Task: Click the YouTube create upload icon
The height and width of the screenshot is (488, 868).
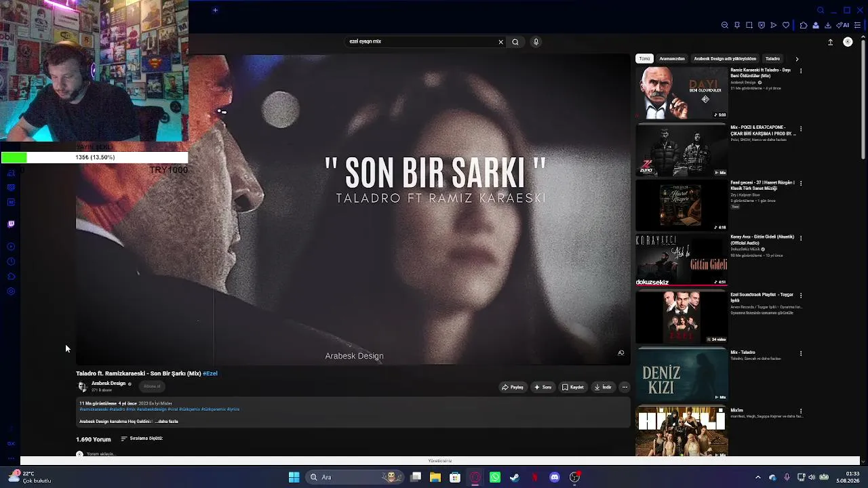Action: 831,42
